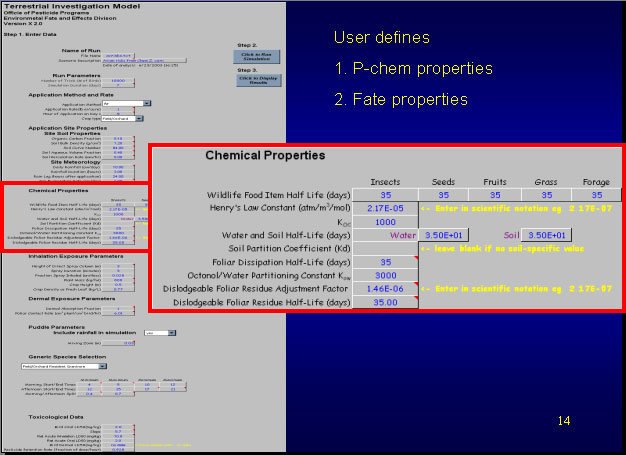The height and width of the screenshot is (455, 626).
Task: Click the 'Terrestrial Investigation Model' title
Action: pos(72,6)
